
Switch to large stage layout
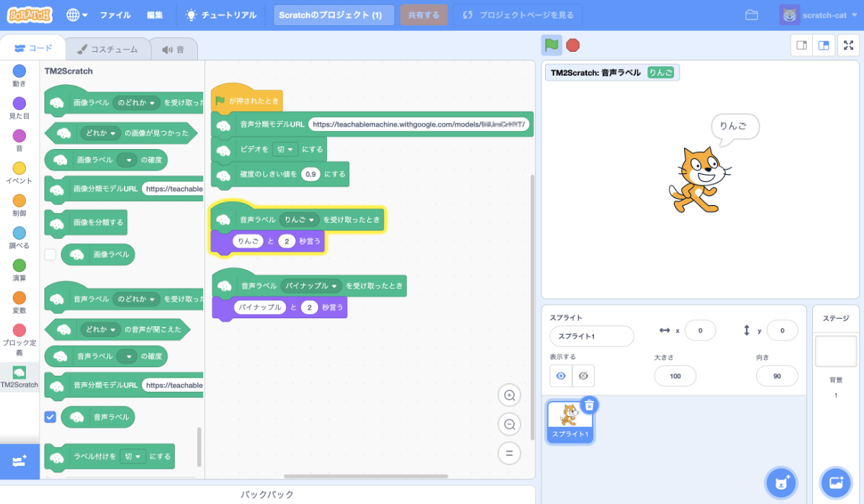tap(824, 45)
